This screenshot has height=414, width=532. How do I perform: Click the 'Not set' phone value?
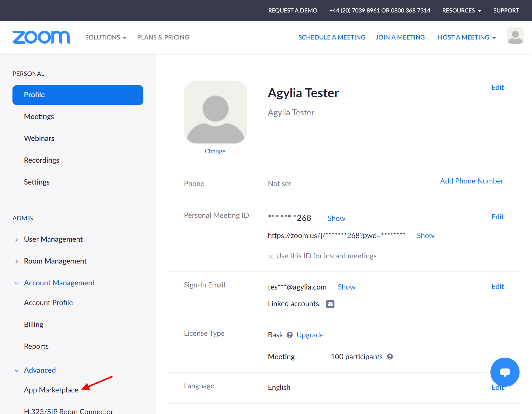click(x=280, y=183)
